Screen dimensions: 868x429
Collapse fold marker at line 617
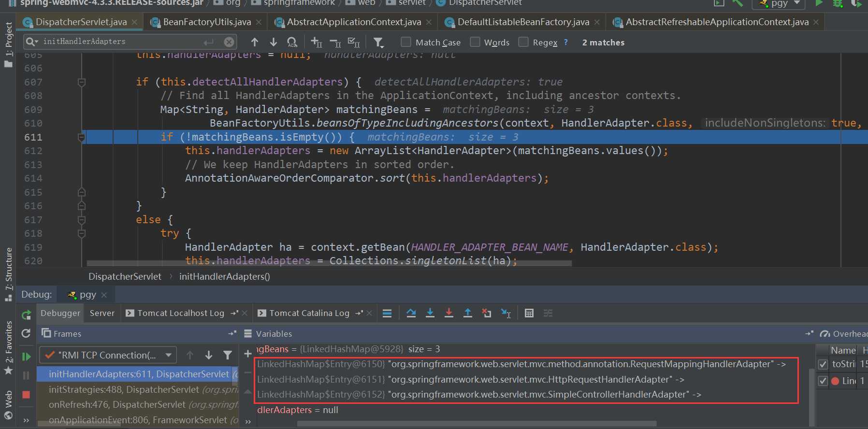pos(82,220)
